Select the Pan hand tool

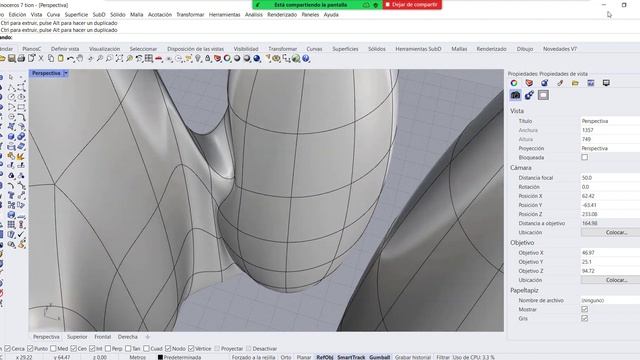[x=80, y=59]
